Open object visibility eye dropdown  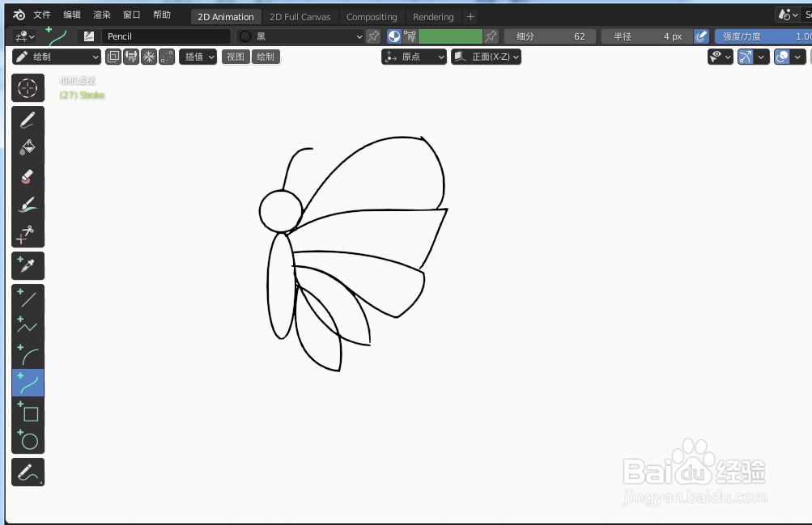pyautogui.click(x=721, y=57)
